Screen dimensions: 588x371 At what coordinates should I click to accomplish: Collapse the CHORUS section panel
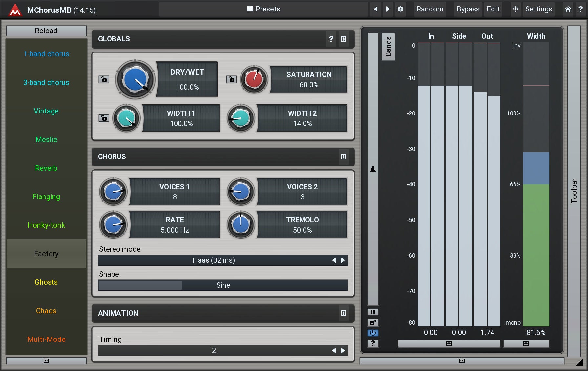(343, 157)
